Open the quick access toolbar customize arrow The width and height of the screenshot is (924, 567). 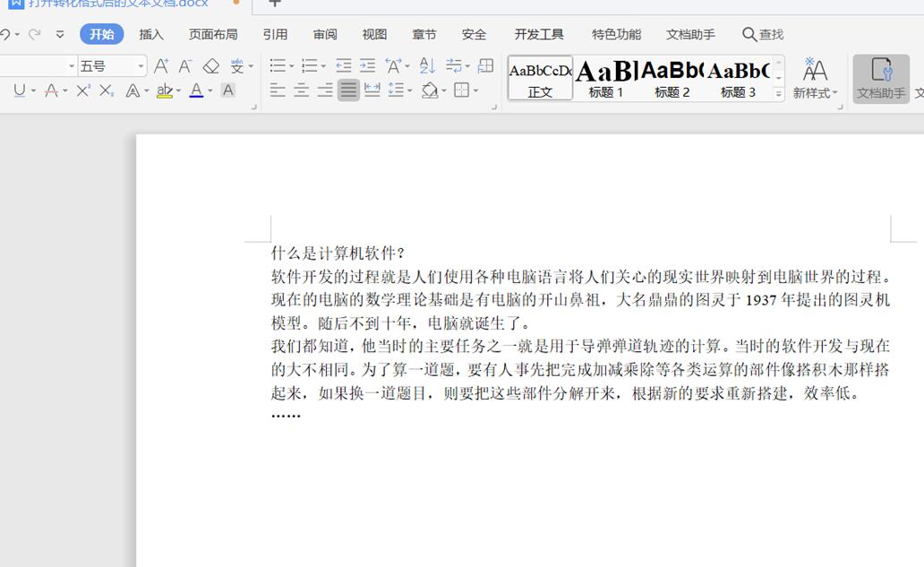[x=59, y=34]
